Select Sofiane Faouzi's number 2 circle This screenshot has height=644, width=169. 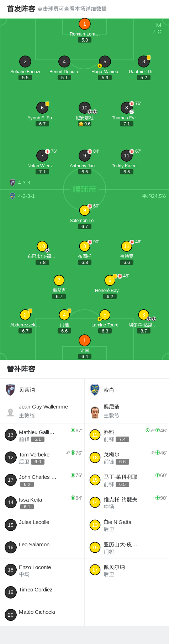[x=25, y=61]
